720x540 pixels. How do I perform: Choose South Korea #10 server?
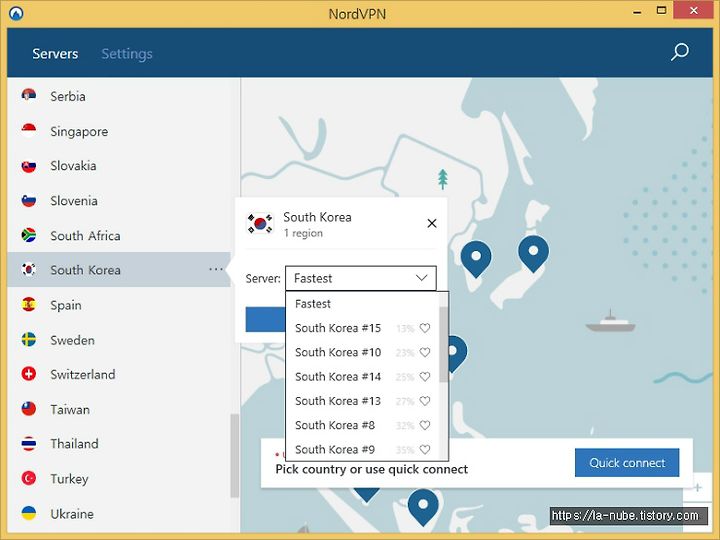pos(363,352)
